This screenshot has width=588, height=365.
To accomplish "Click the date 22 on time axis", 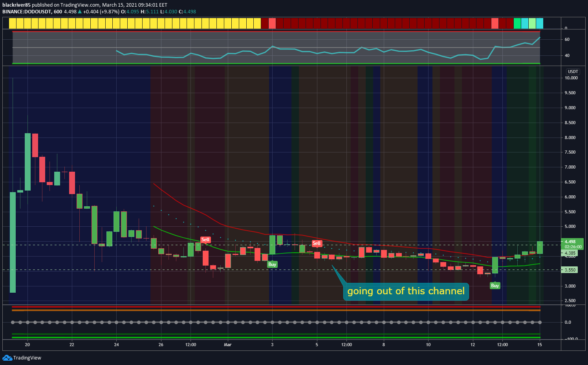I will click(x=72, y=345).
